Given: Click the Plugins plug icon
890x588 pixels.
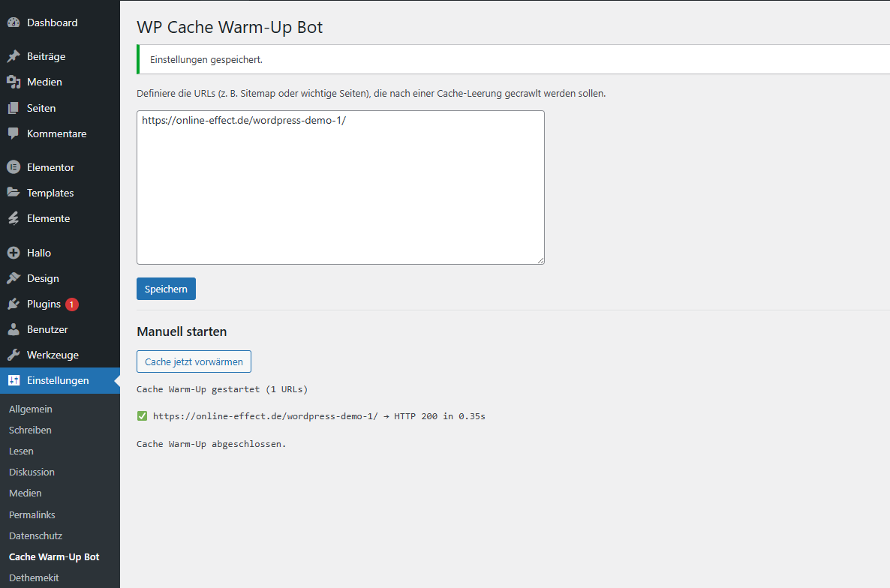Looking at the screenshot, I should click(14, 304).
